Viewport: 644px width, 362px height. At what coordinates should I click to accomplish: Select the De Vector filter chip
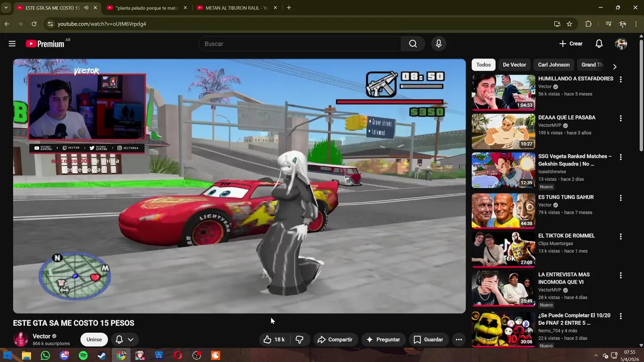click(x=514, y=65)
